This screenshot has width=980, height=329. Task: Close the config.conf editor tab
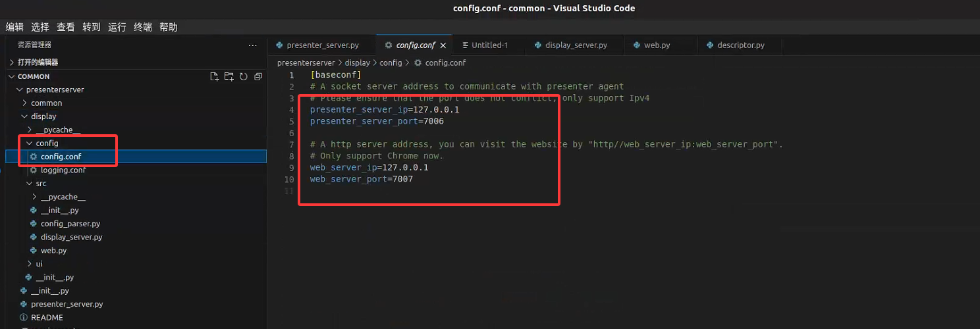(x=443, y=45)
